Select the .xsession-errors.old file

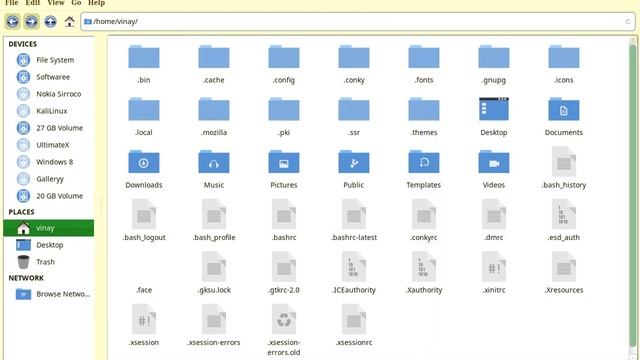tap(284, 320)
